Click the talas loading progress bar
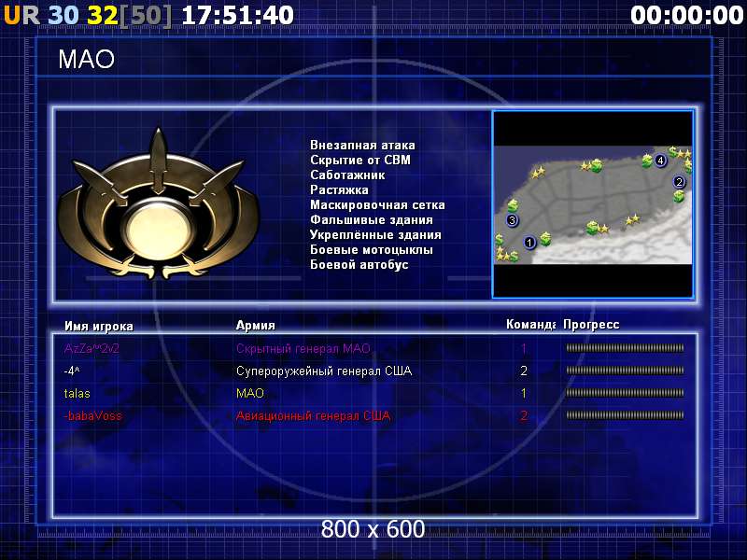The height and width of the screenshot is (560, 747). click(625, 393)
